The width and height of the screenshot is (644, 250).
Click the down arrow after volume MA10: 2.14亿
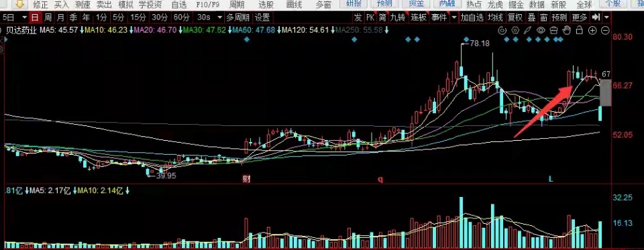coord(127,190)
